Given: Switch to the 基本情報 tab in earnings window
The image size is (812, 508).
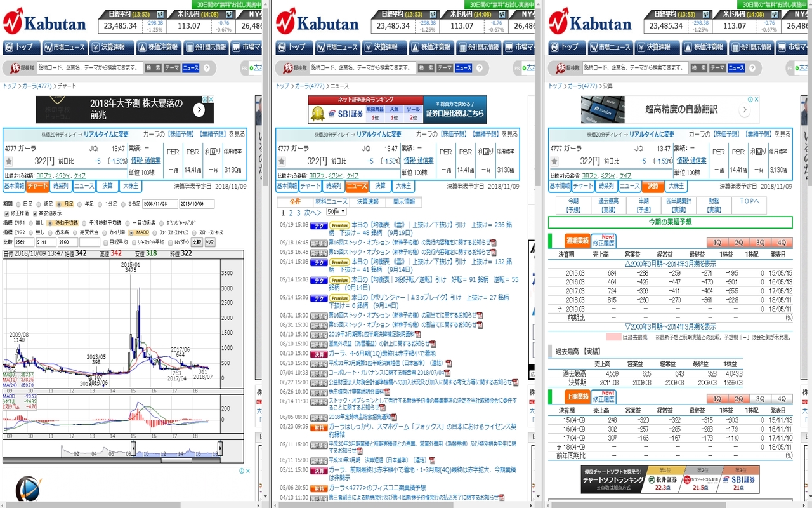Looking at the screenshot, I should (x=560, y=186).
